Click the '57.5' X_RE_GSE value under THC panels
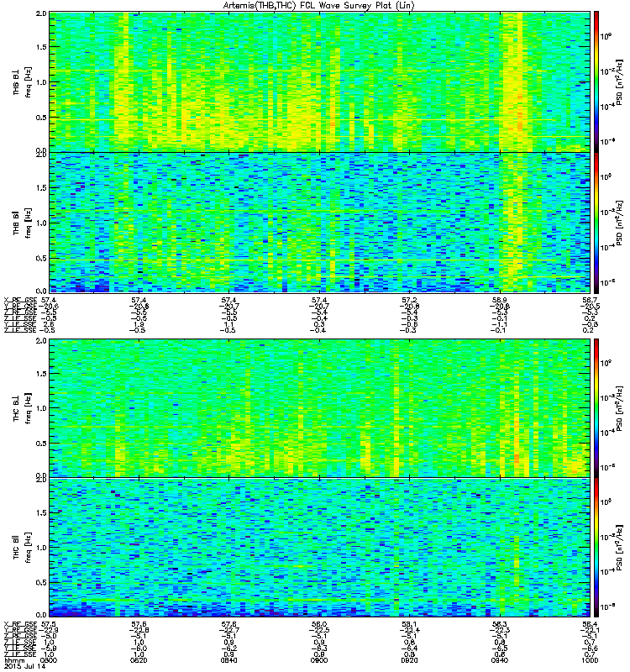Image resolution: width=630 pixels, height=672 pixels. pyautogui.click(x=49, y=624)
